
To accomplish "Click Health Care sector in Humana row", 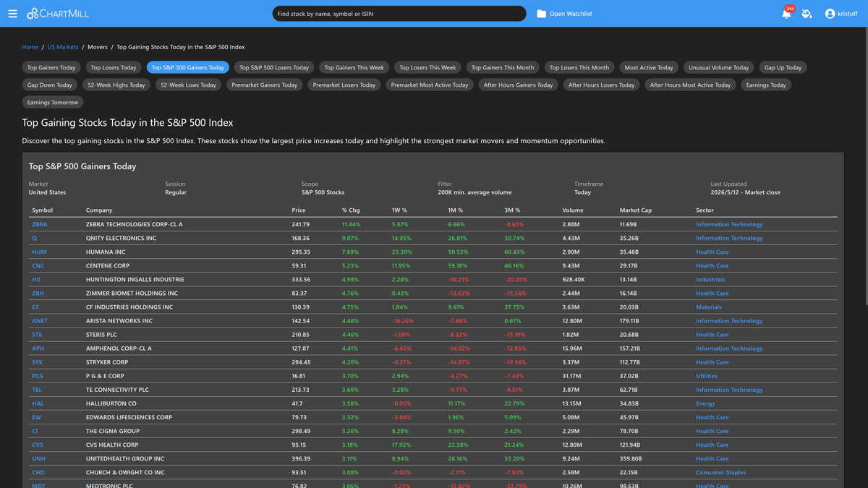I will (x=712, y=252).
